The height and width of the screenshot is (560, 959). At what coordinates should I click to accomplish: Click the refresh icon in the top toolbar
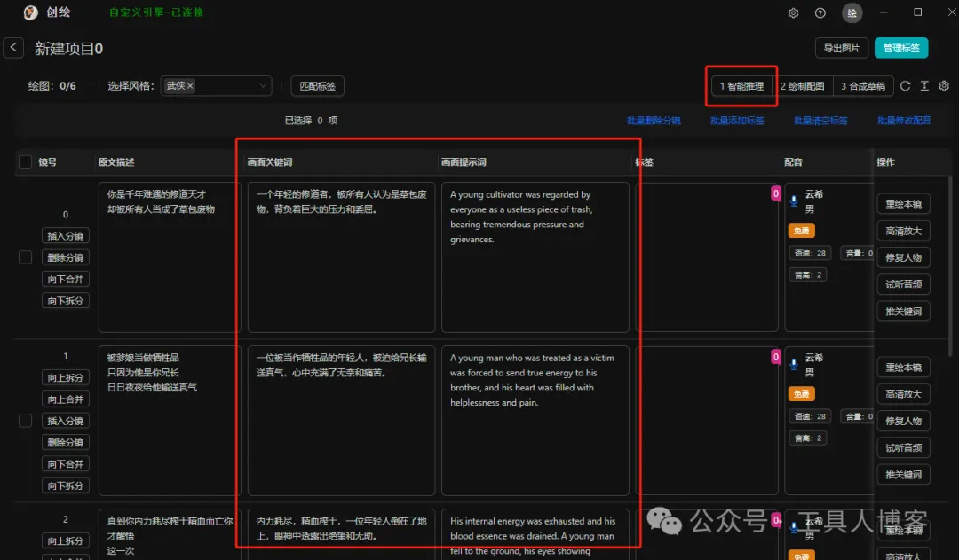click(x=905, y=85)
